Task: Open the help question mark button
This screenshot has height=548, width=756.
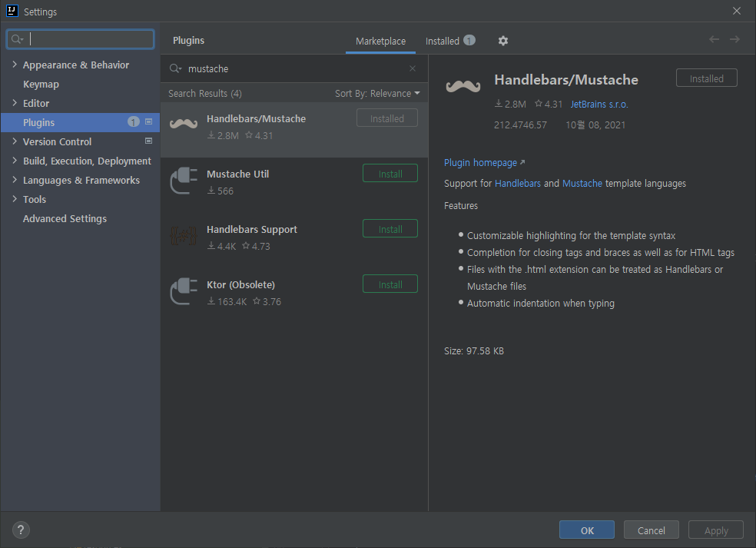Action: pyautogui.click(x=21, y=530)
